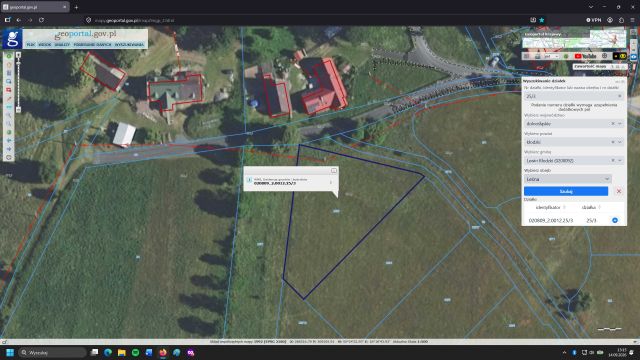Expand the województwo dropdown showing dolnośląskie
The width and height of the screenshot is (640, 360).
620,123
